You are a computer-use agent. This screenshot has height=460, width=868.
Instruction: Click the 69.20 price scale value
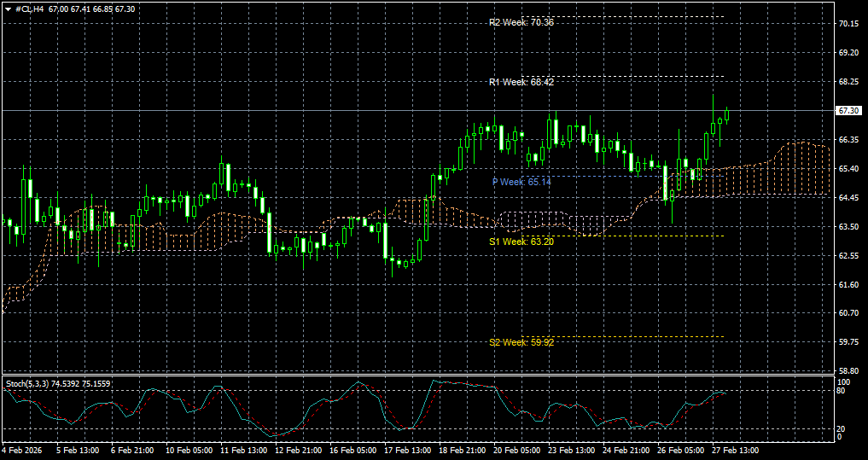(x=848, y=53)
